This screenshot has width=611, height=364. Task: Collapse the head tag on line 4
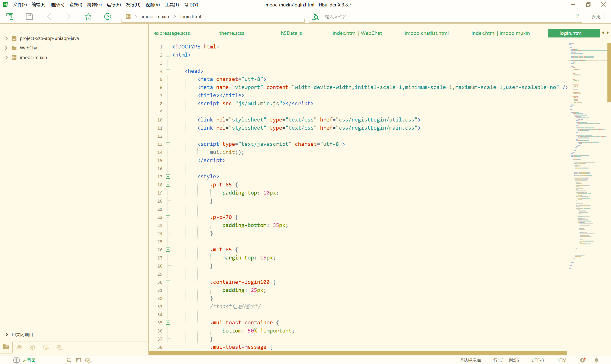coord(168,71)
